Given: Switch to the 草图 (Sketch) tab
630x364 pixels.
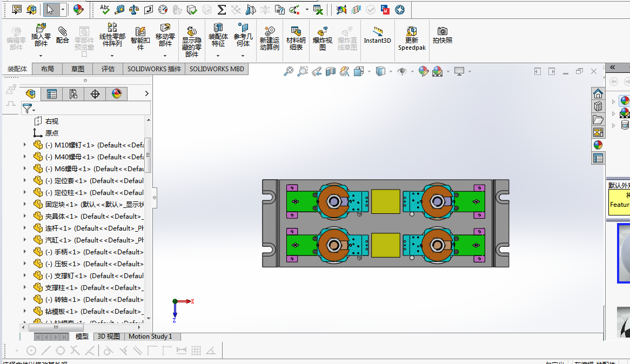Looking at the screenshot, I should 78,69.
